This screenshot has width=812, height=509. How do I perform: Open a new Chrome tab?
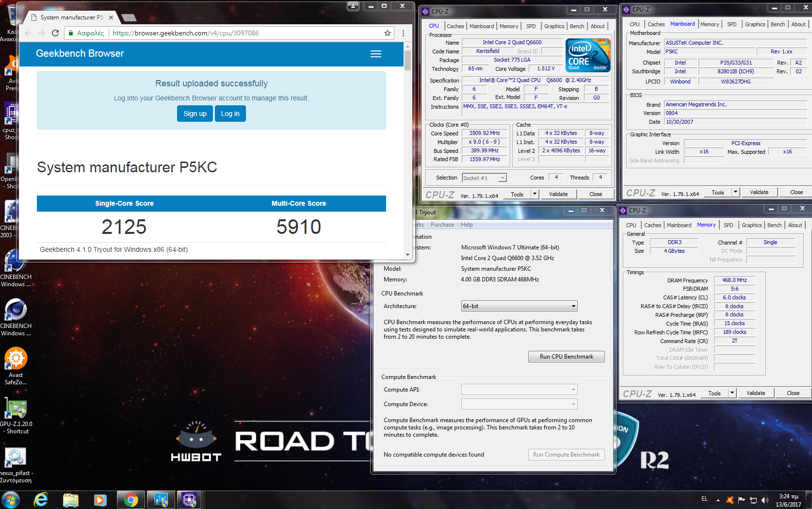(129, 18)
